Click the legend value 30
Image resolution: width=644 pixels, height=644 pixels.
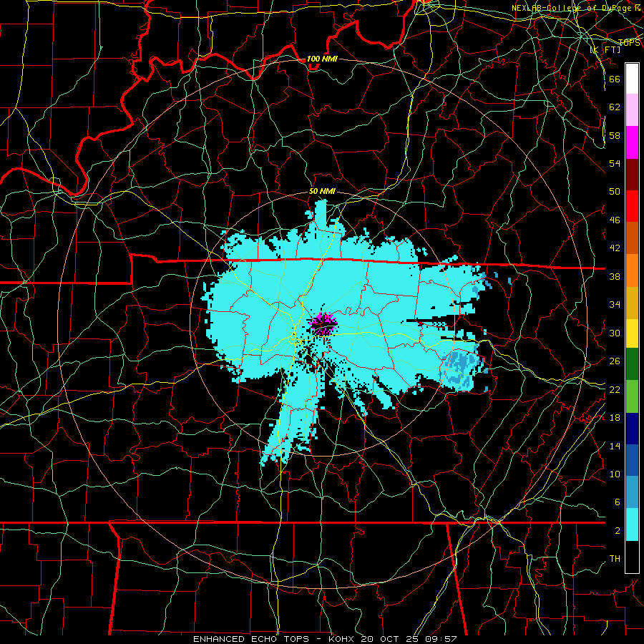coord(615,333)
